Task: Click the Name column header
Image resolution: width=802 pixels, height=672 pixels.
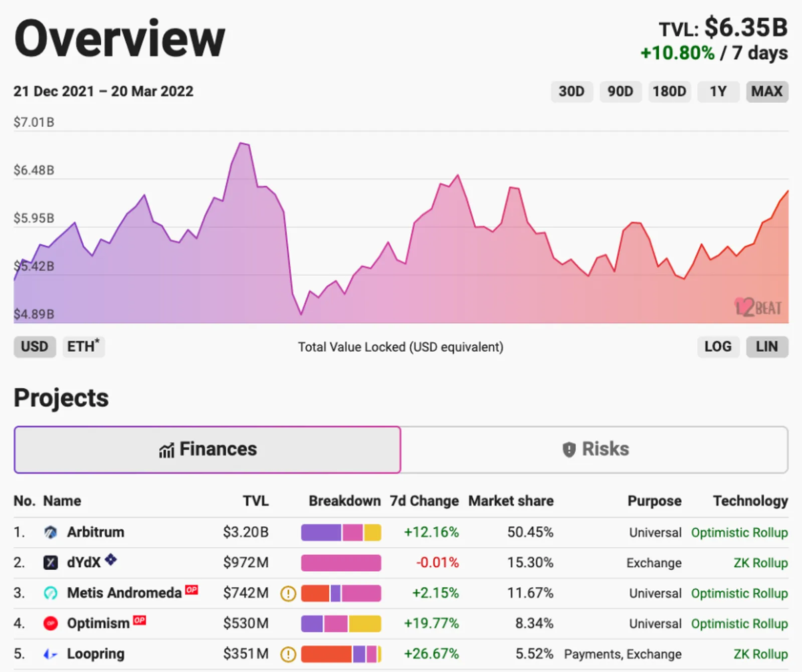Action: 62,501
